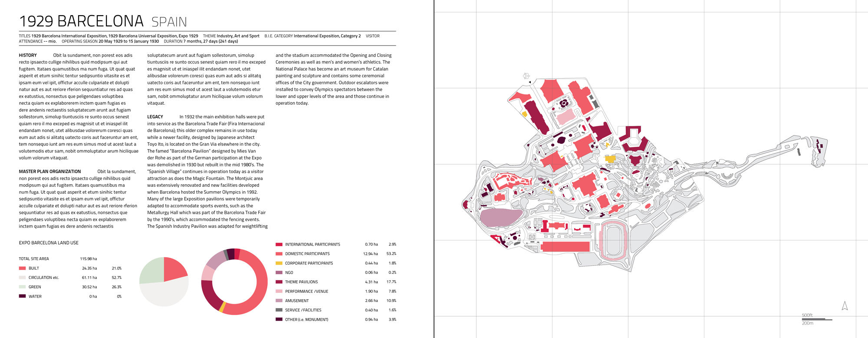Click the long red hall below the stadium

[565, 246]
